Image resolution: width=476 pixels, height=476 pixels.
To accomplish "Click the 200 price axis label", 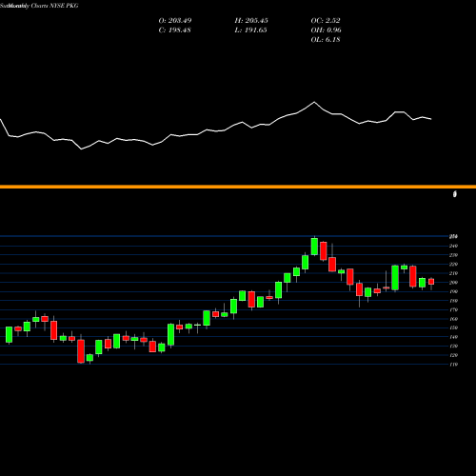I will point(454,283).
